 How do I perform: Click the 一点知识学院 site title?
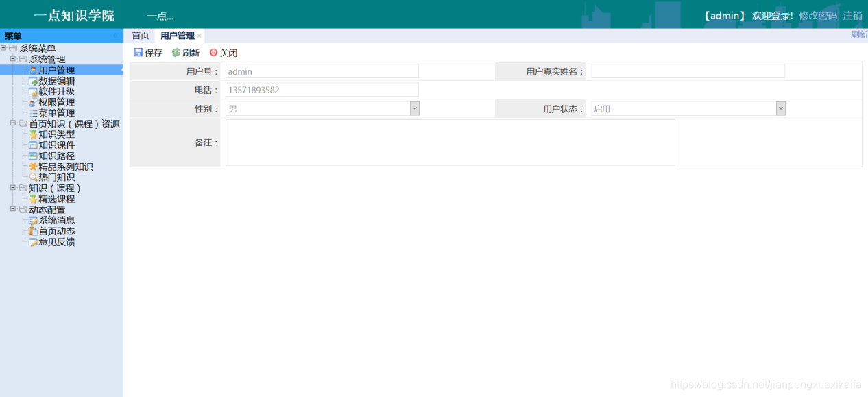click(74, 15)
